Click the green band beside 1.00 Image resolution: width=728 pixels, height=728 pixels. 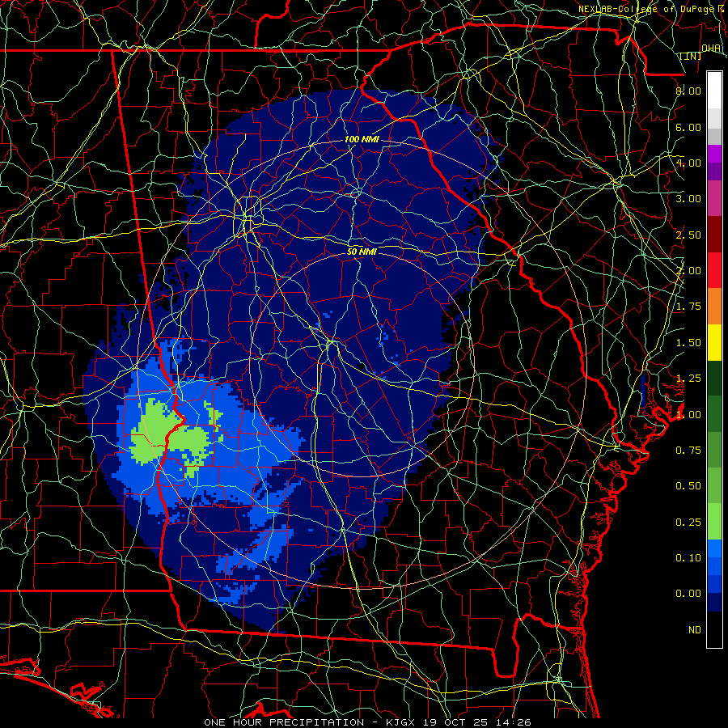tap(714, 414)
